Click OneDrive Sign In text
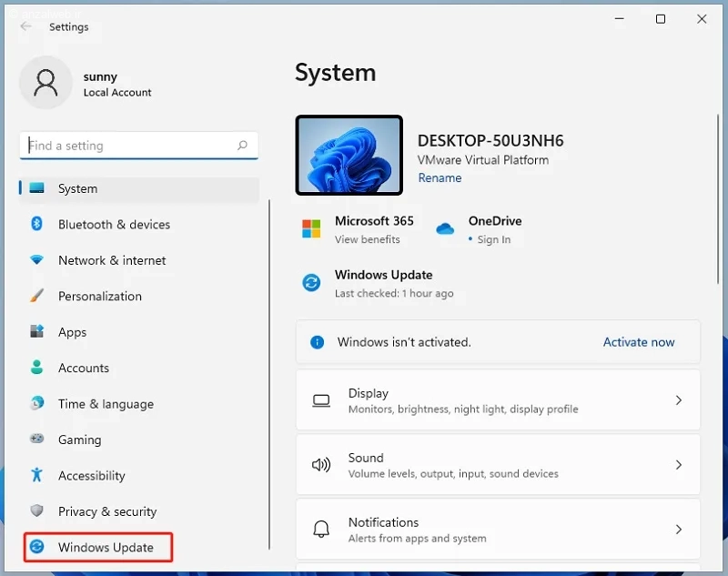The width and height of the screenshot is (728, 576). tap(493, 239)
